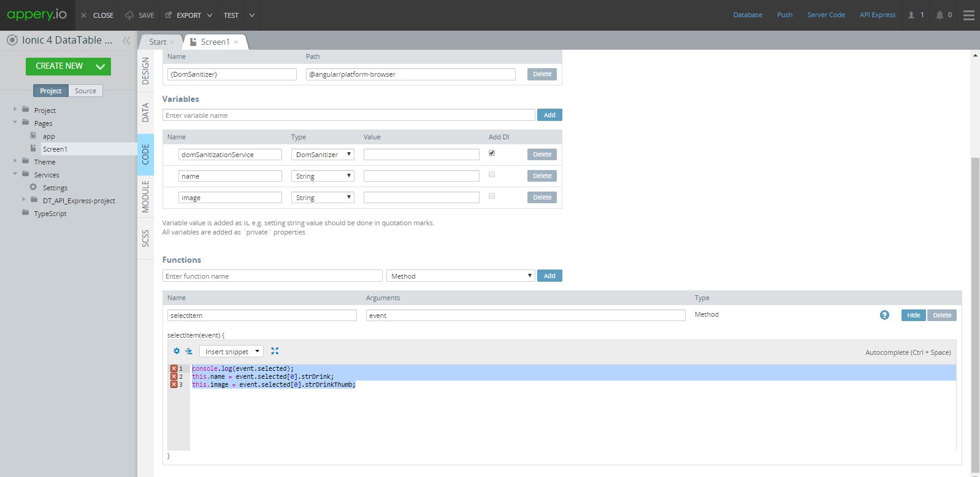The image size is (980, 477).
Task: Toggle fullscreen code editor icon
Action: (x=275, y=351)
